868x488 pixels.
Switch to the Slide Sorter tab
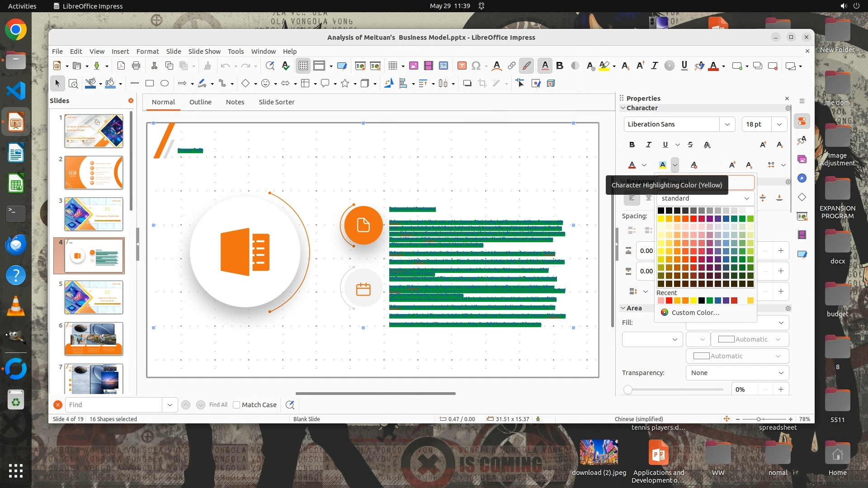pos(276,102)
